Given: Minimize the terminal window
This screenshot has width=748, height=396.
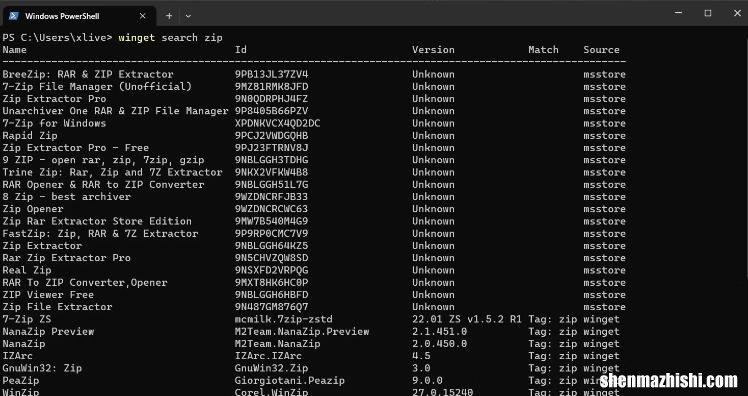Looking at the screenshot, I should click(678, 13).
